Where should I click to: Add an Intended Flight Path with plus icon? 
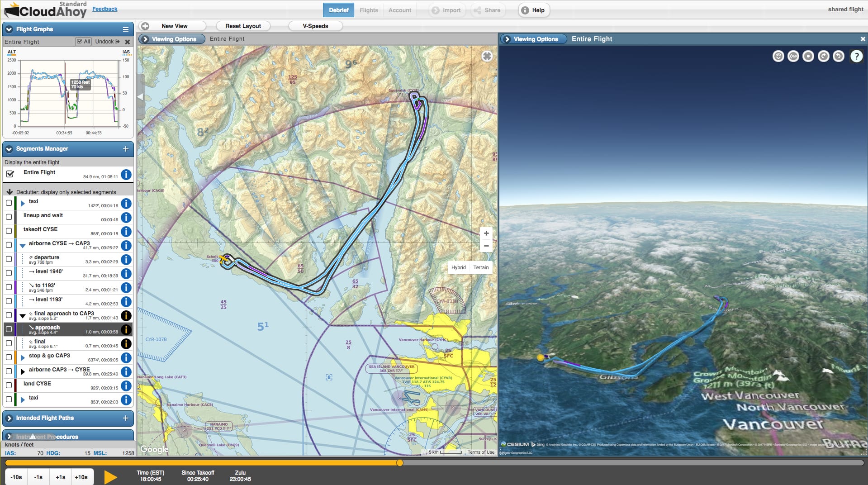tap(126, 418)
